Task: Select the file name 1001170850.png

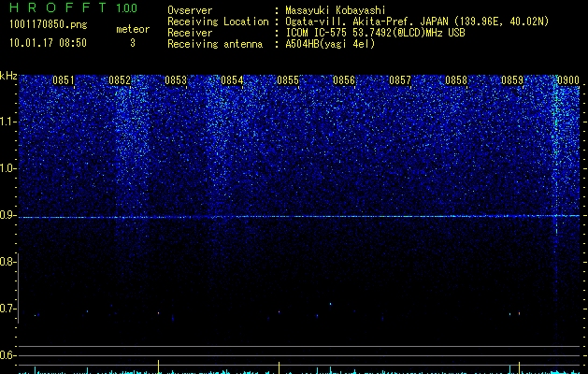Action: tap(48, 24)
